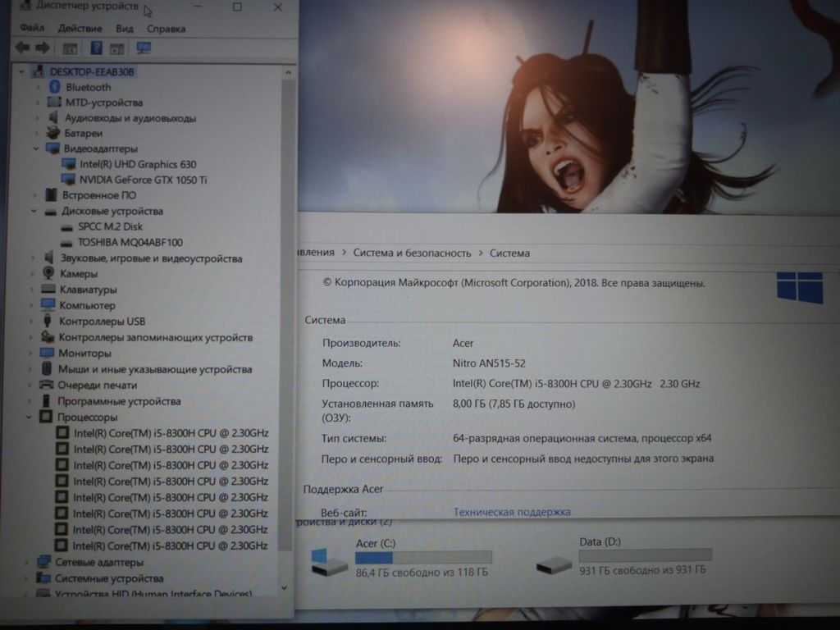Open the Справка menu
Screen dimensions: 840x630
tap(166, 29)
